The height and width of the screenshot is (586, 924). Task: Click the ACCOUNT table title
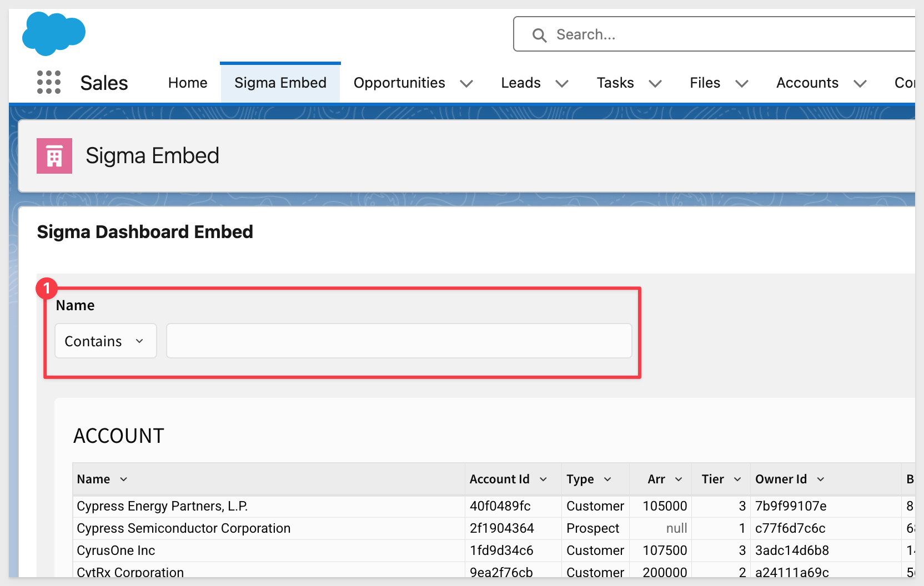tap(119, 436)
